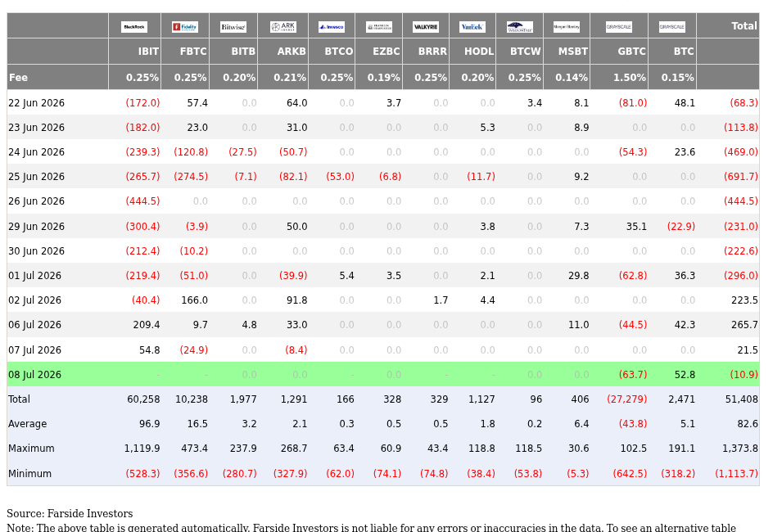Click the VanEck logo above HODL
This screenshot has width=773, height=532.
click(x=472, y=26)
